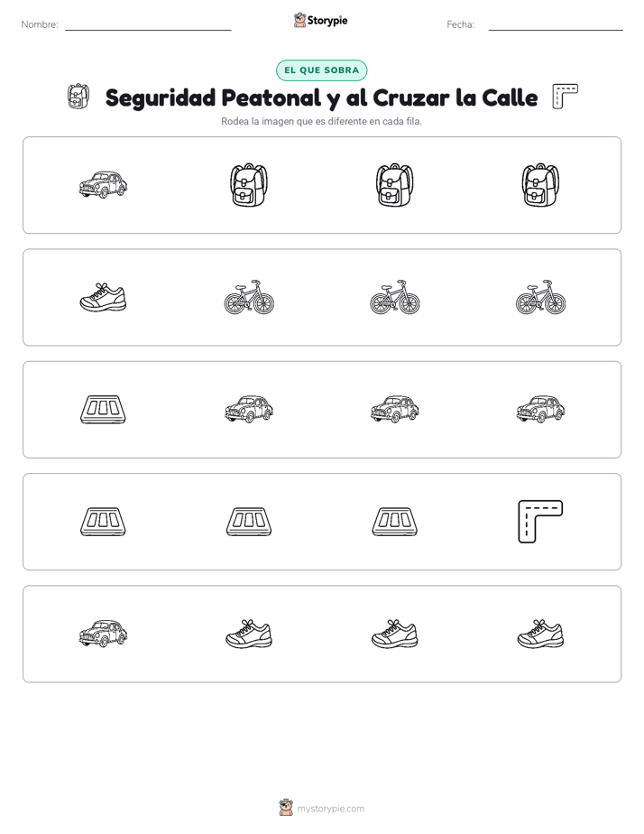Click the shoe in the bicycle row
The image size is (644, 834).
103,297
